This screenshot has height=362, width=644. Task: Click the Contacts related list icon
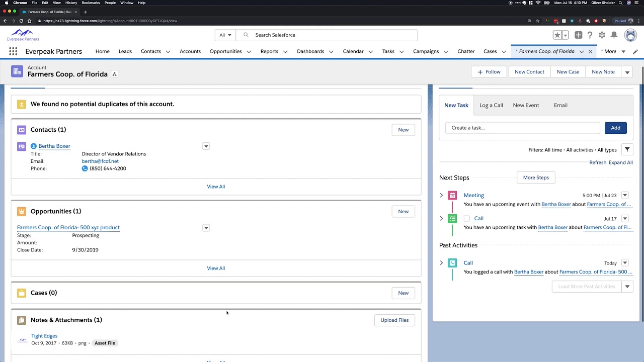22,130
